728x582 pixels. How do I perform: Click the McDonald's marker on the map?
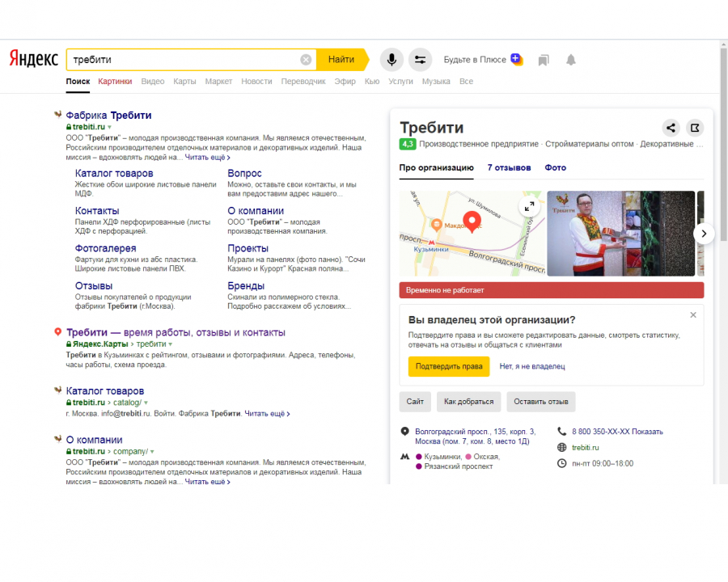click(436, 225)
